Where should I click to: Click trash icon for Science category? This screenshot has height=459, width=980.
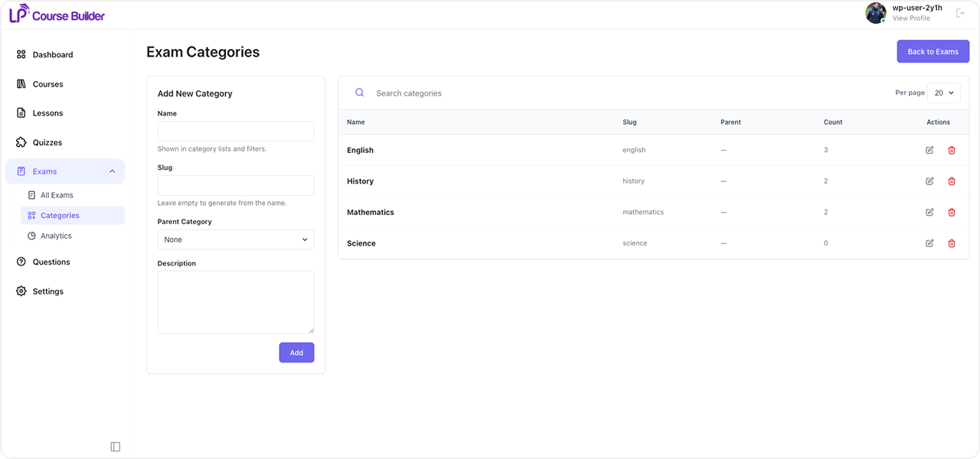coord(952,243)
